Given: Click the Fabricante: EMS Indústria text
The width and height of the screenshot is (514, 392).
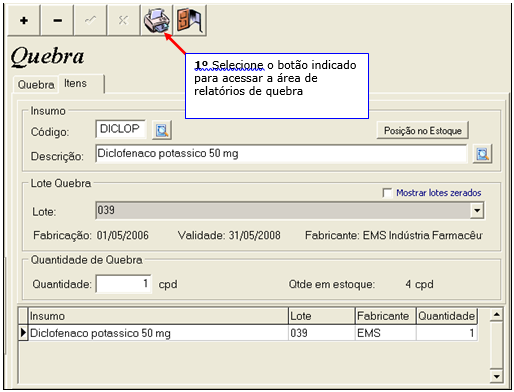Looking at the screenshot, I should point(394,235).
